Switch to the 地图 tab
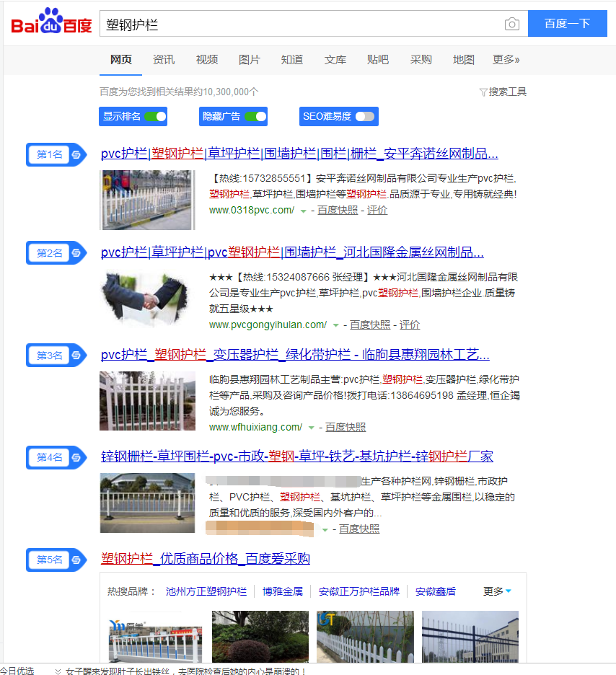Screen dimensions: 616x675 click(464, 59)
